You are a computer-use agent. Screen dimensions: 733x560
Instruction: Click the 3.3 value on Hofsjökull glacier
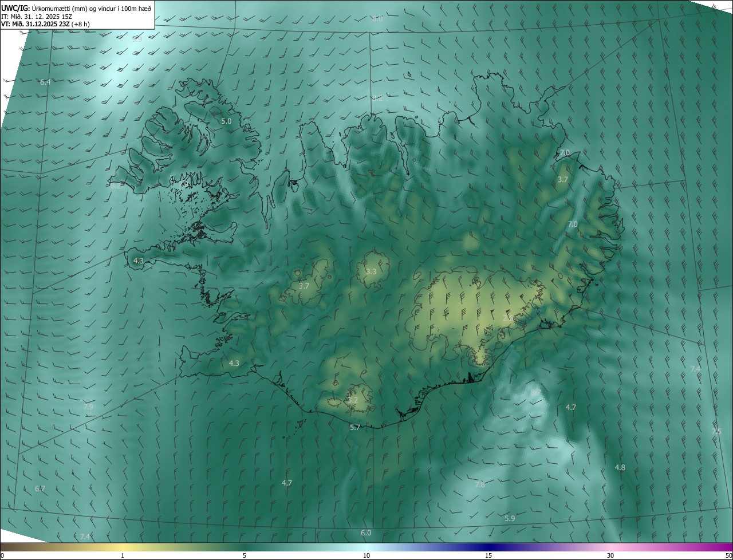pos(371,271)
